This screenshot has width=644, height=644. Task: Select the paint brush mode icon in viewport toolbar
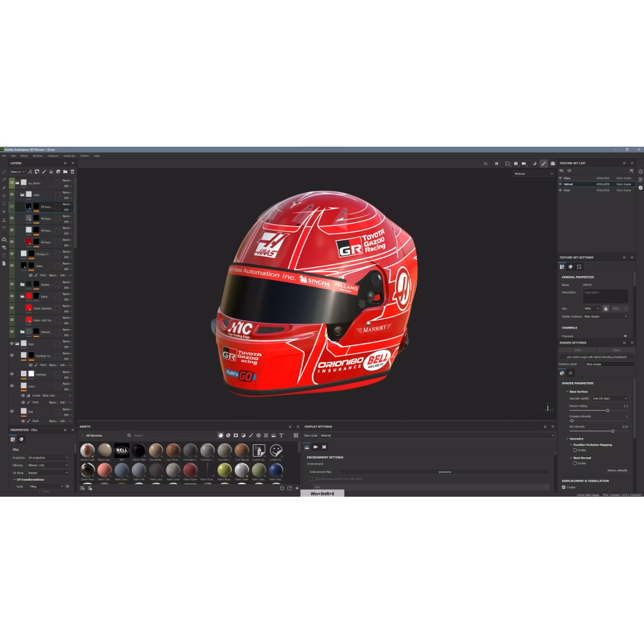[x=544, y=163]
